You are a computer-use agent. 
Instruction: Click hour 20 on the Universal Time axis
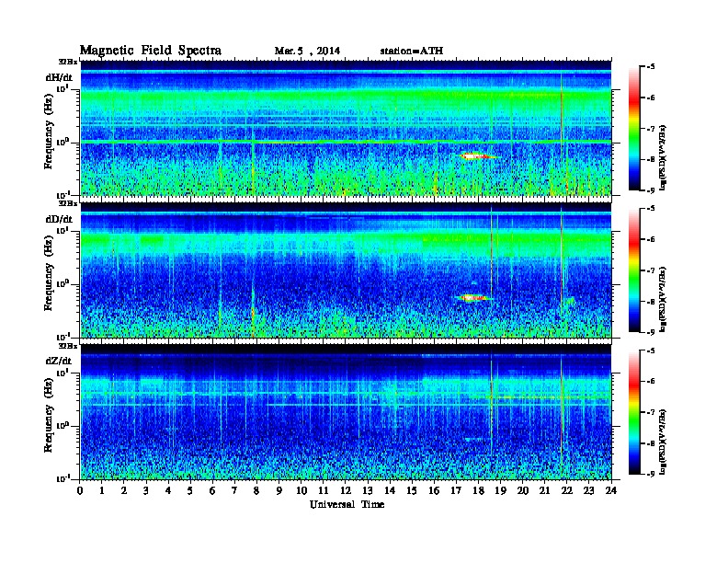pyautogui.click(x=522, y=490)
